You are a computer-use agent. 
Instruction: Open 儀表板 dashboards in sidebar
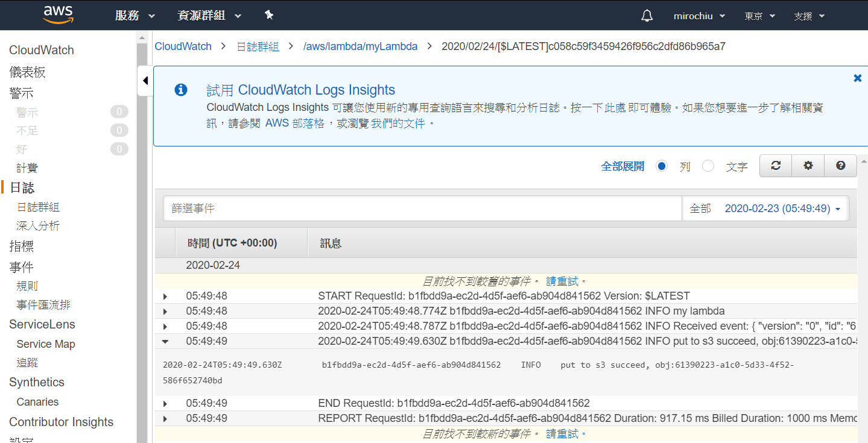coord(28,72)
